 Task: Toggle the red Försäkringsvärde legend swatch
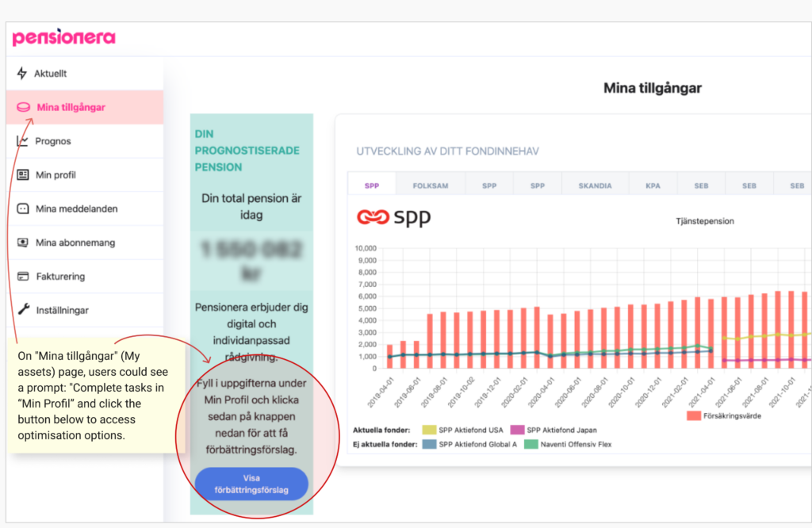pyautogui.click(x=694, y=415)
